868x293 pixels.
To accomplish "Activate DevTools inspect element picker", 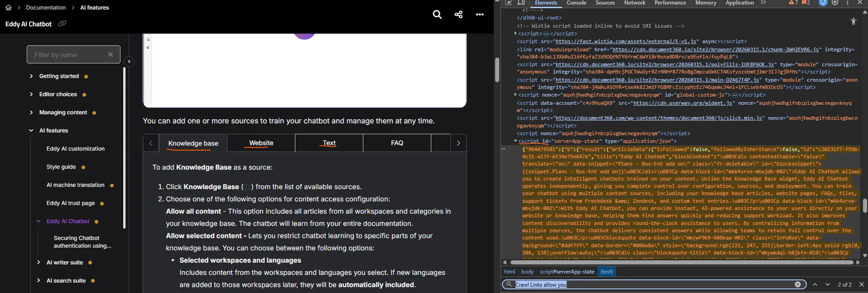I will (x=509, y=3).
